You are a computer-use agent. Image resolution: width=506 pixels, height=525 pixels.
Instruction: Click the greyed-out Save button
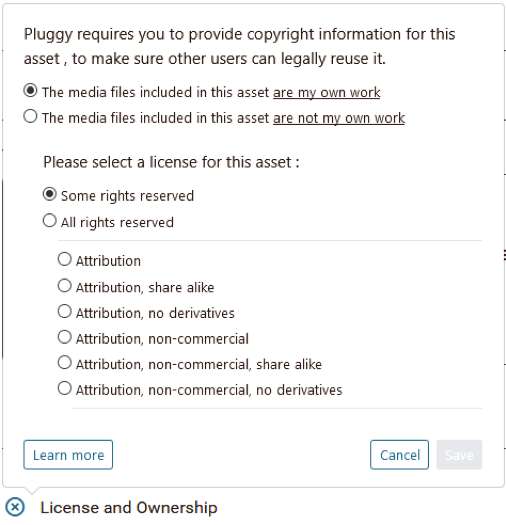click(459, 455)
